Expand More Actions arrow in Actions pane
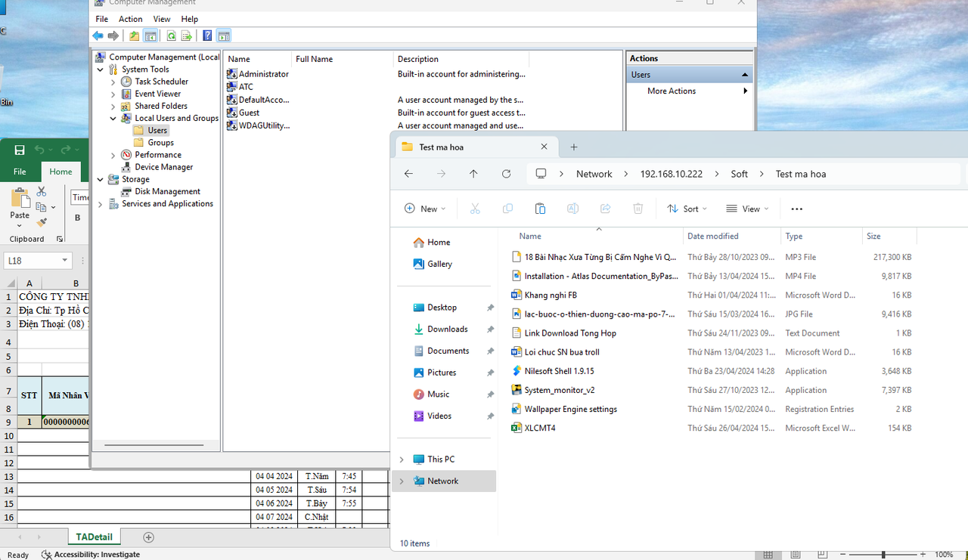The width and height of the screenshot is (968, 560). [746, 91]
